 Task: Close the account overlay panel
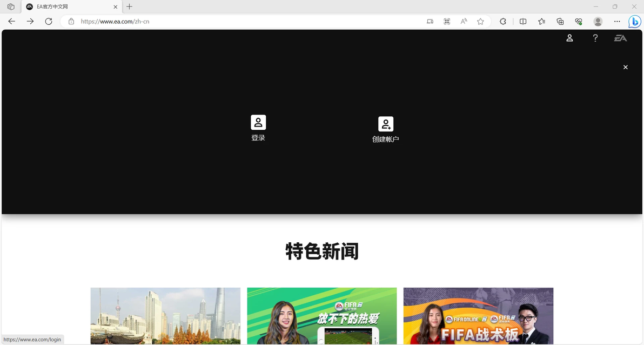pyautogui.click(x=626, y=67)
